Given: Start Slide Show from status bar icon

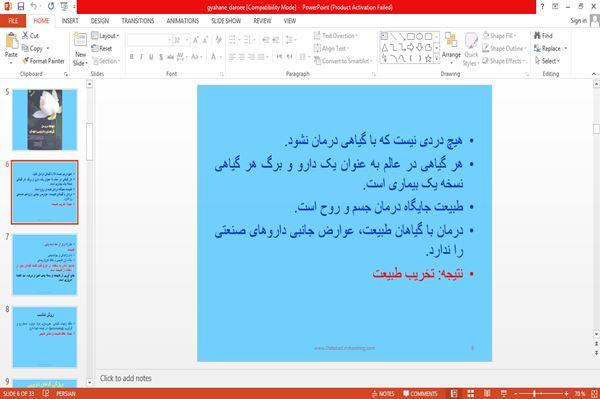Looking at the screenshot, I should tap(504, 394).
